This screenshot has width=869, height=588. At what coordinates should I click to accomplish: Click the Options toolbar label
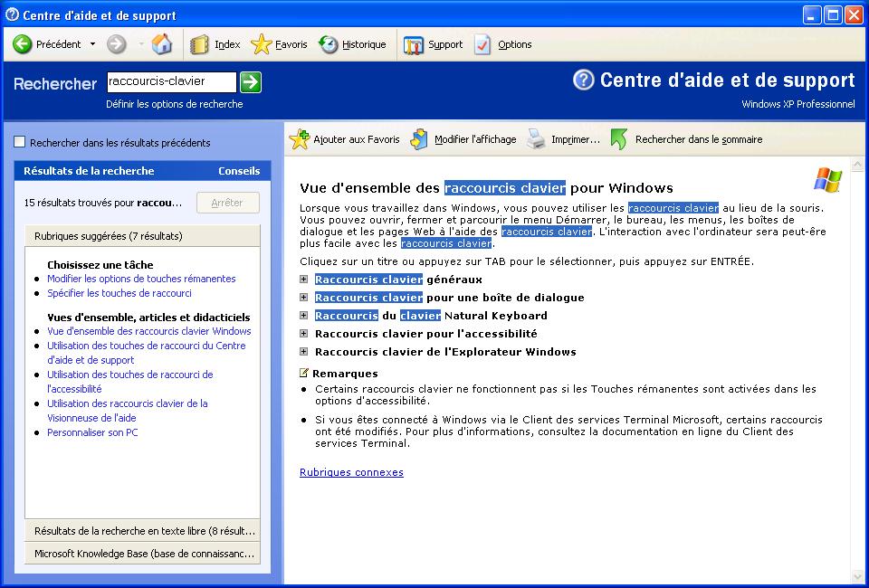tap(515, 44)
